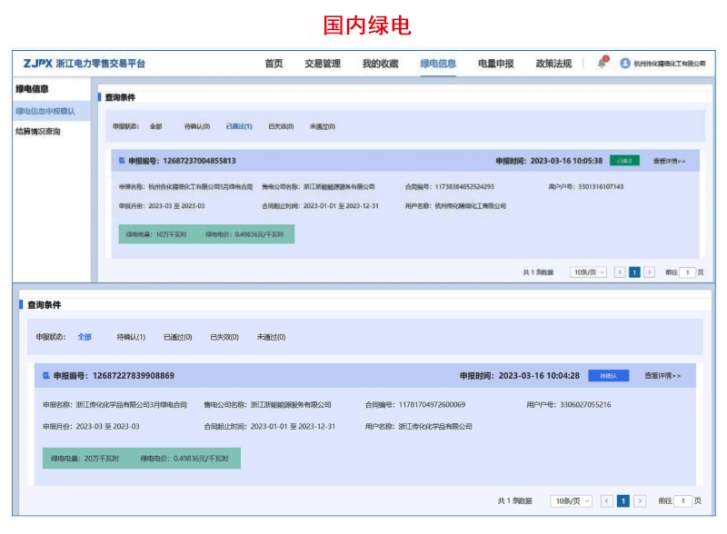Image resolution: width=727 pixels, height=534 pixels.
Task: Open 结算情况查询 in the sidebar
Action: pyautogui.click(x=44, y=131)
